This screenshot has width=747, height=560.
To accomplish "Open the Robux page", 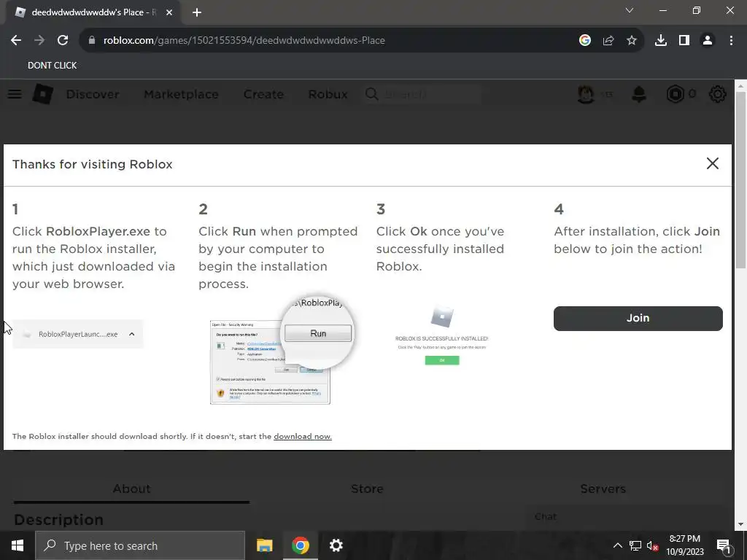I will 328,94.
